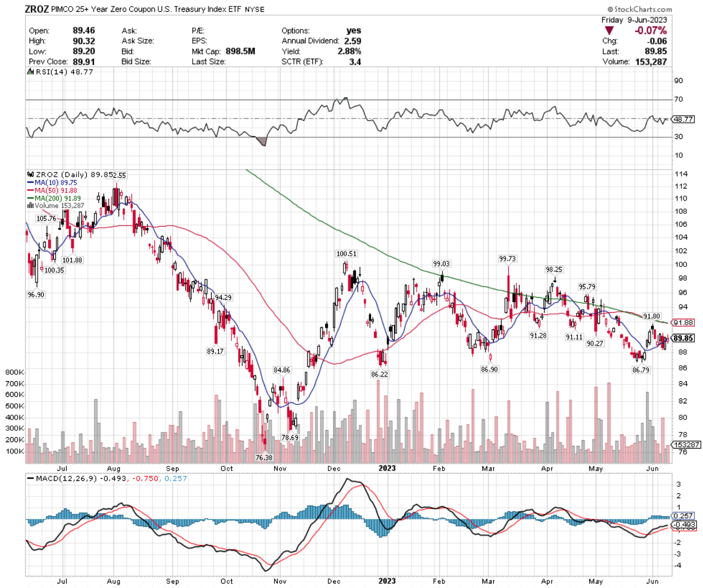703x588 pixels.
Task: Click the 98.25 April peak annotation
Action: (x=554, y=270)
